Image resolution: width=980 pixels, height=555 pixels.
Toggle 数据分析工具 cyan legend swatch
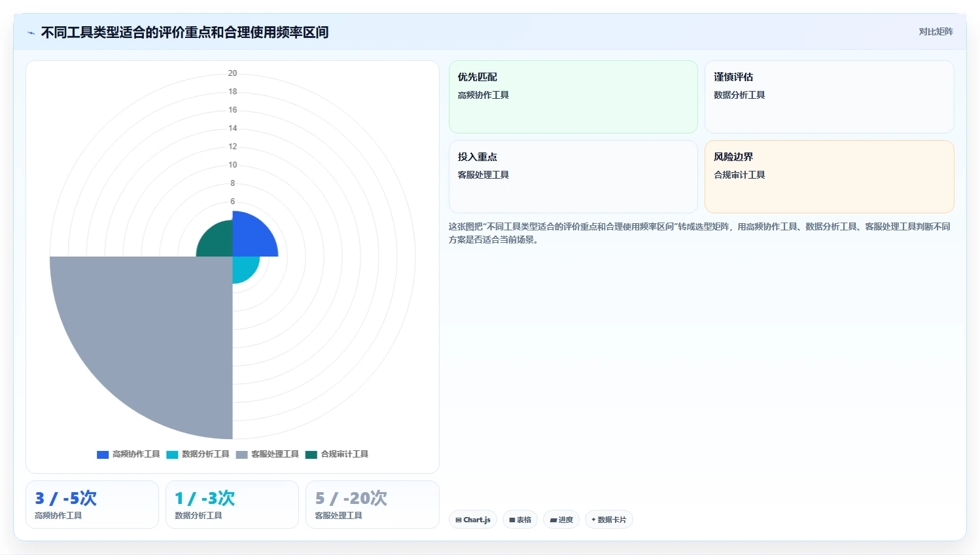click(x=172, y=454)
